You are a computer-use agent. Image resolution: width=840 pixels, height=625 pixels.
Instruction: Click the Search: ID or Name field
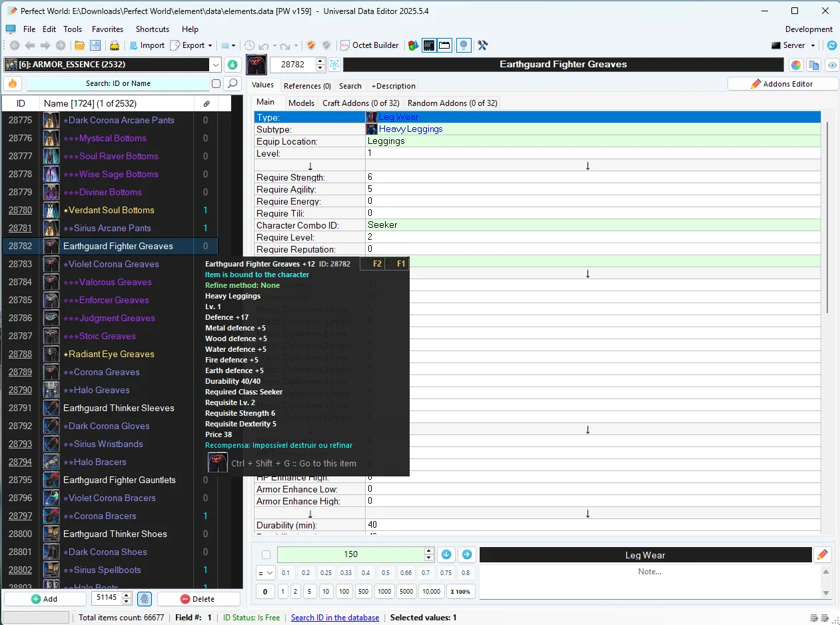pos(118,83)
